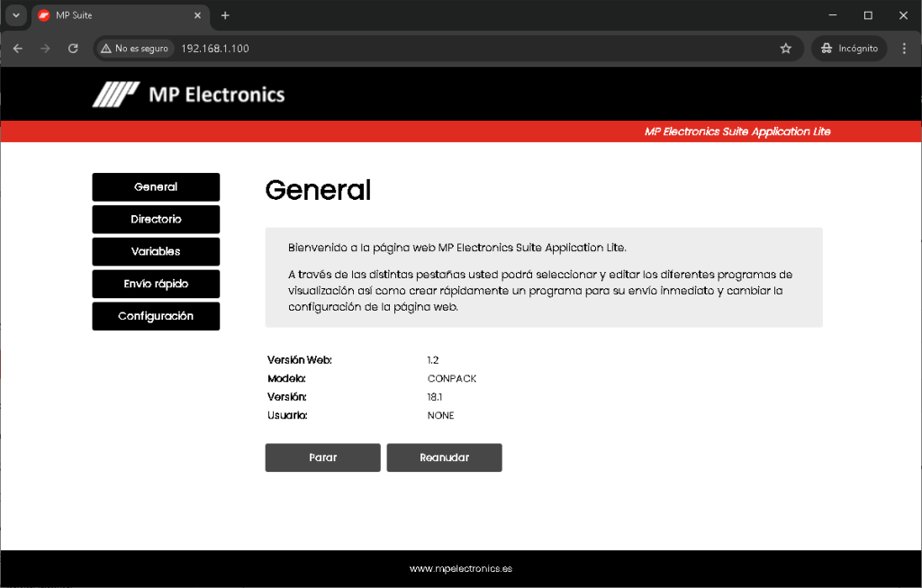Close the MP Suite tab
The width and height of the screenshot is (922, 588).
(x=197, y=15)
